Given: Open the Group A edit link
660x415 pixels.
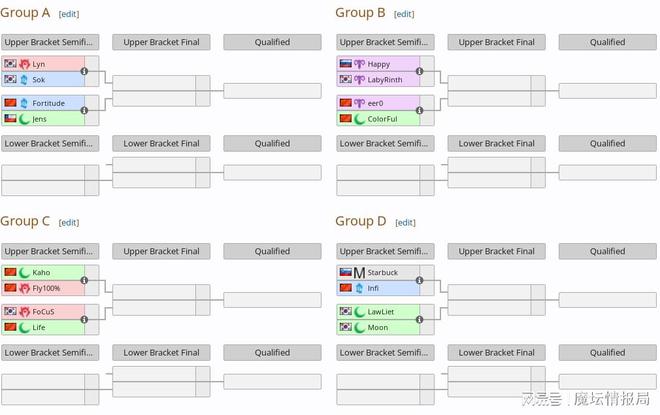Looking at the screenshot, I should point(69,14).
